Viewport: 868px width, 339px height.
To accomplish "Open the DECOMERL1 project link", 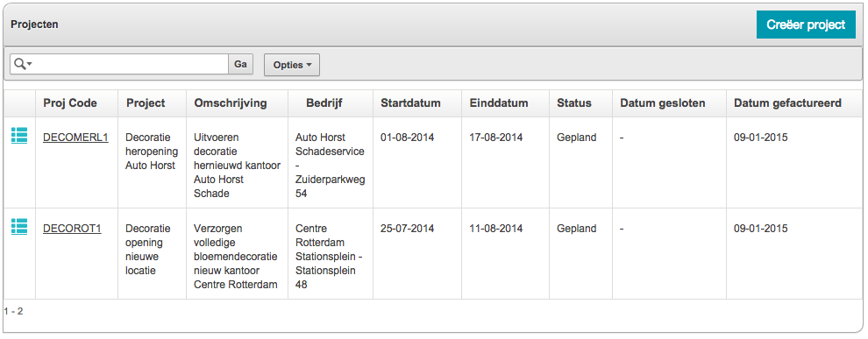I will (x=75, y=138).
